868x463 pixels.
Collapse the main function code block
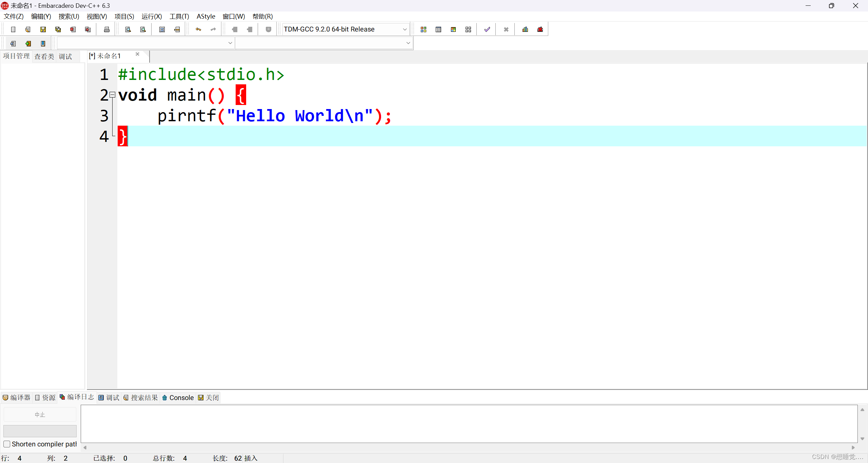[112, 95]
